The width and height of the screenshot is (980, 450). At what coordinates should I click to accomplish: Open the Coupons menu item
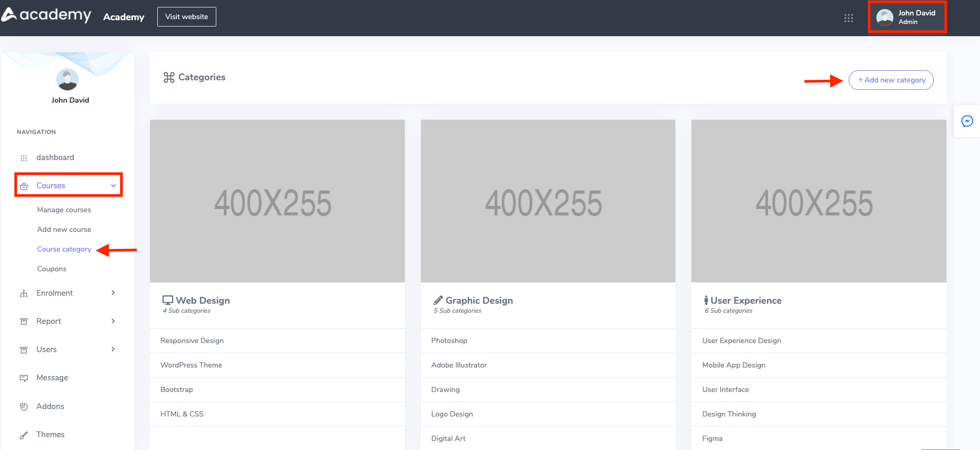(52, 269)
